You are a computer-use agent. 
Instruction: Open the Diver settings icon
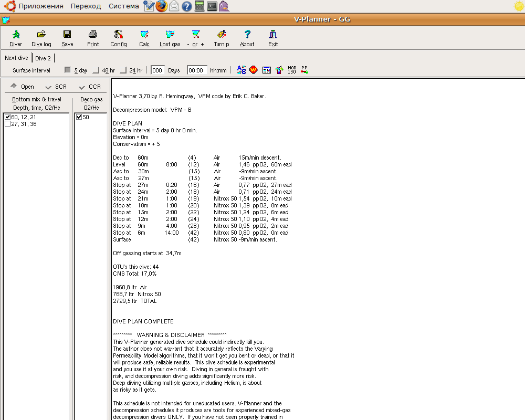(16, 38)
